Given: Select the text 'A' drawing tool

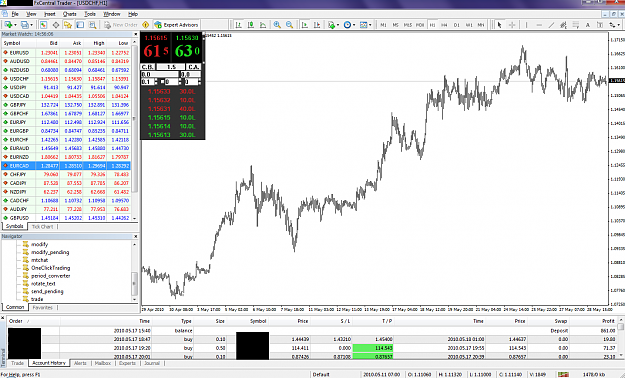Looking at the screenshot, I should (588, 25).
